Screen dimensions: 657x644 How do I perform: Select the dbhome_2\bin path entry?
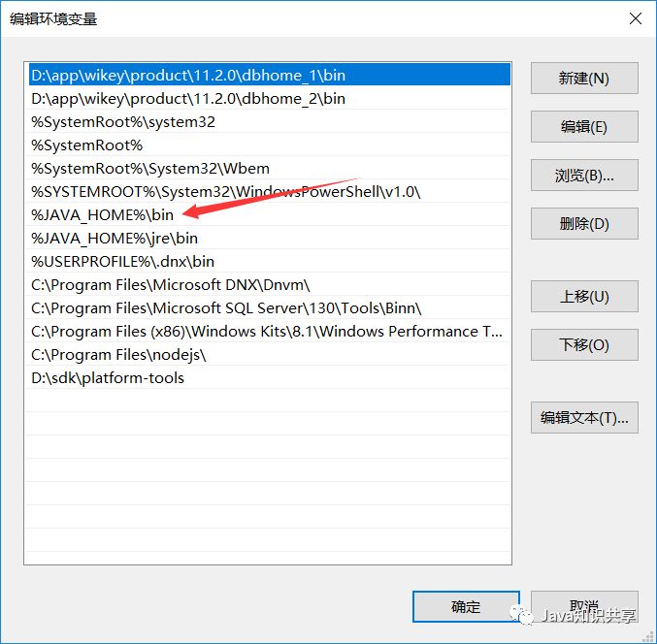269,98
